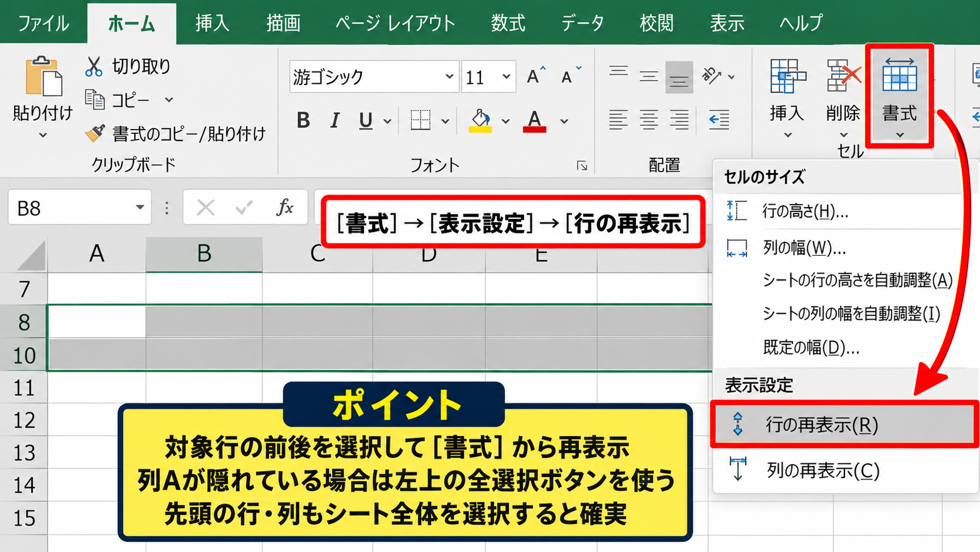Screen dimensions: 980x552
Task: Select the Format Painter brush icon
Action: [x=95, y=133]
